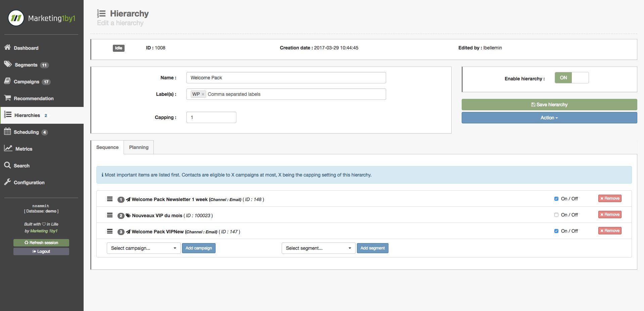Click the Metrics chart icon
The height and width of the screenshot is (311, 644).
pyautogui.click(x=8, y=148)
